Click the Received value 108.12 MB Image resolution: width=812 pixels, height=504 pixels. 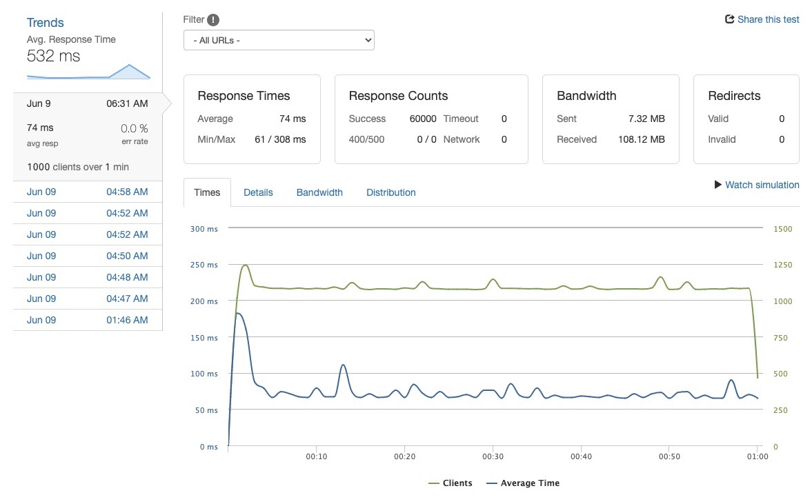[x=641, y=140]
